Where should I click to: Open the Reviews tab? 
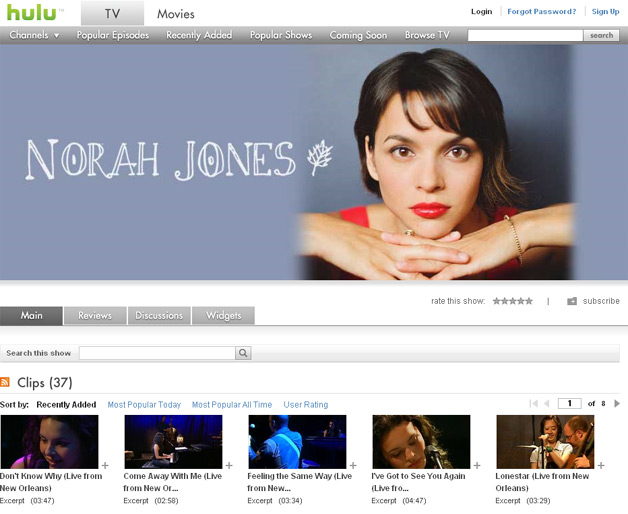95,316
